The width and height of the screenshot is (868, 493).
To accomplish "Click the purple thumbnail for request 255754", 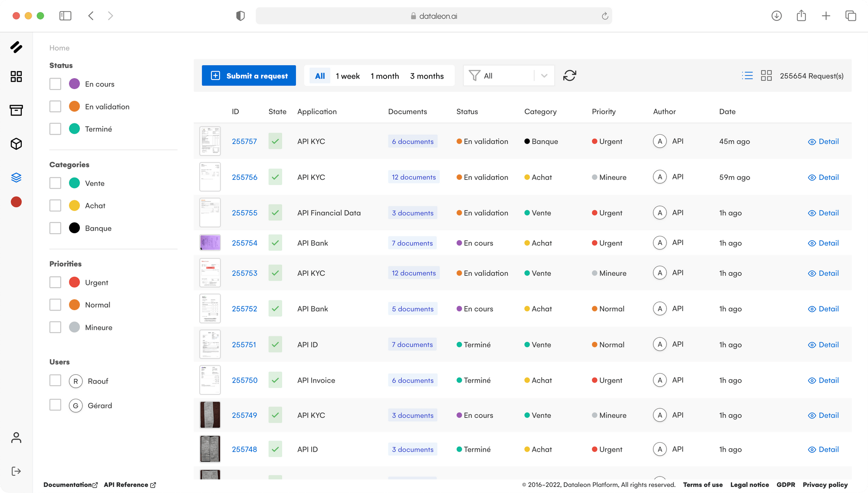I will (x=210, y=243).
